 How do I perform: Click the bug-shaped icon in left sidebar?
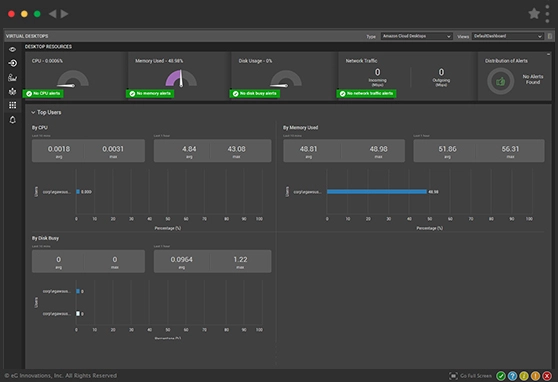[x=12, y=91]
